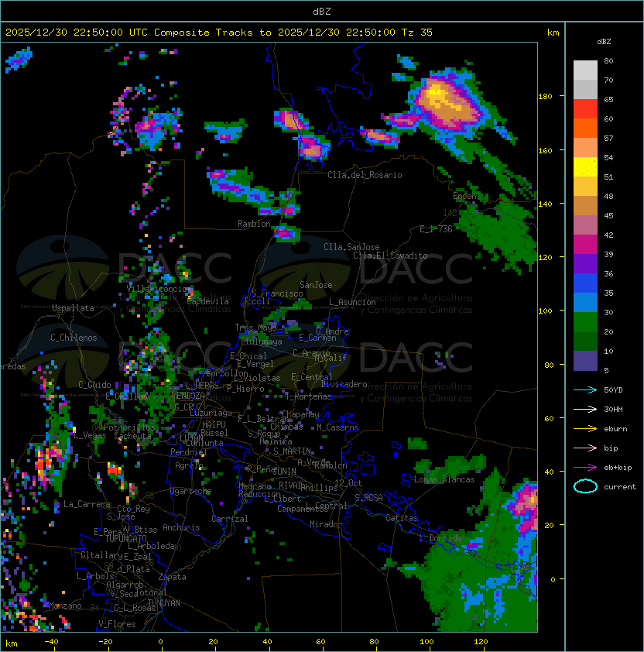Click the 'Ugarteche' map label
644x652 pixels.
click(x=191, y=491)
